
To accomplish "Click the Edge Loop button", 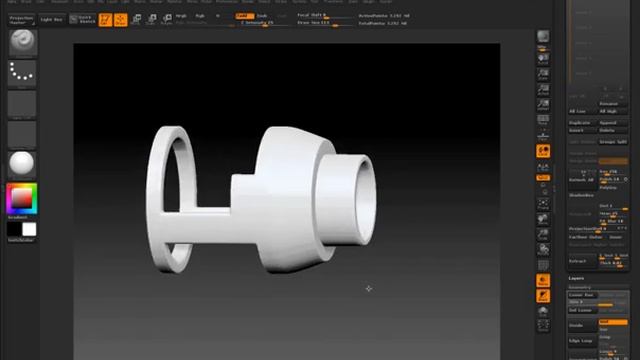I will pyautogui.click(x=582, y=341).
